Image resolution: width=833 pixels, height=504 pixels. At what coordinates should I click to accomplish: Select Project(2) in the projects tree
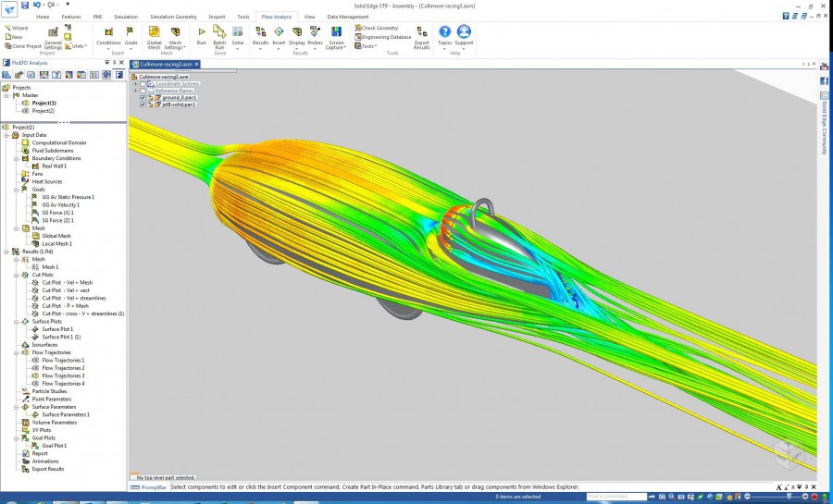click(43, 111)
